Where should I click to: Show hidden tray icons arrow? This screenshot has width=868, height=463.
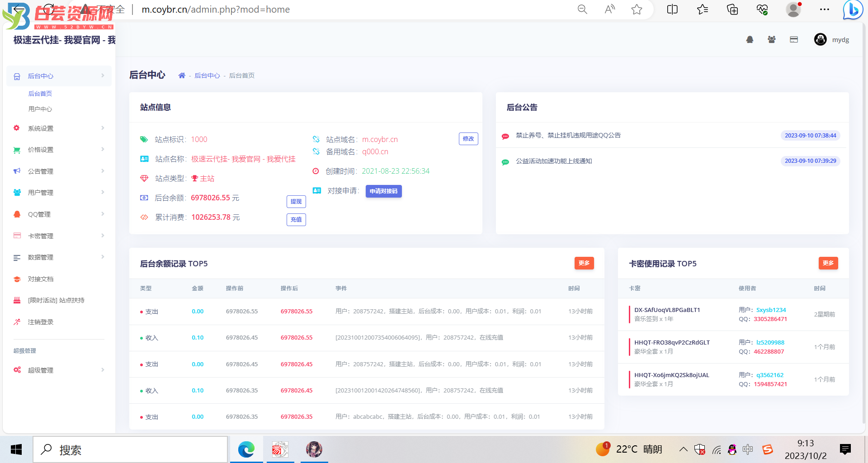point(684,449)
